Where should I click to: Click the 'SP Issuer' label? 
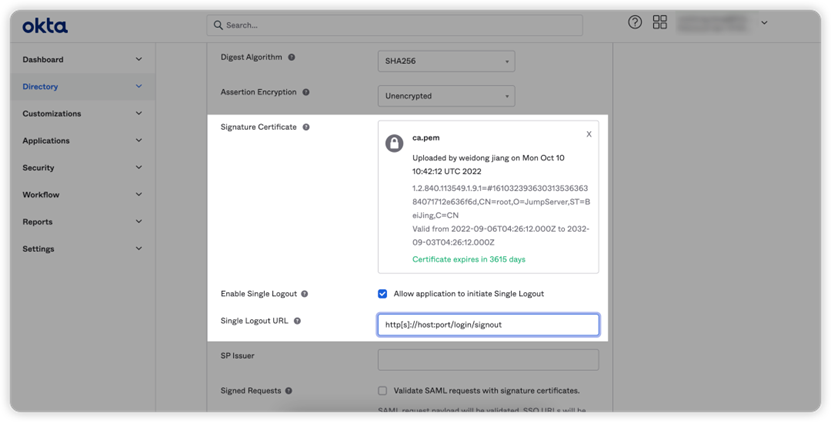pos(237,356)
